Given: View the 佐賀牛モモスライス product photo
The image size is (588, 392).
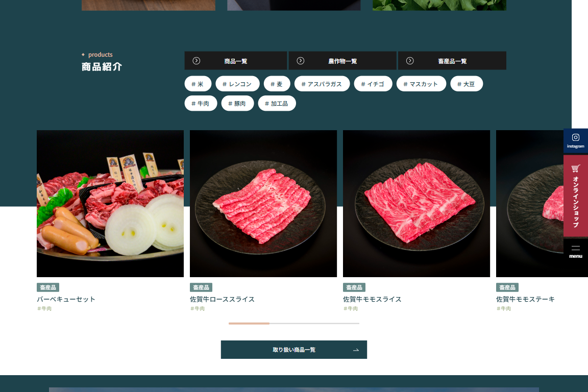Looking at the screenshot, I should pos(416,204).
